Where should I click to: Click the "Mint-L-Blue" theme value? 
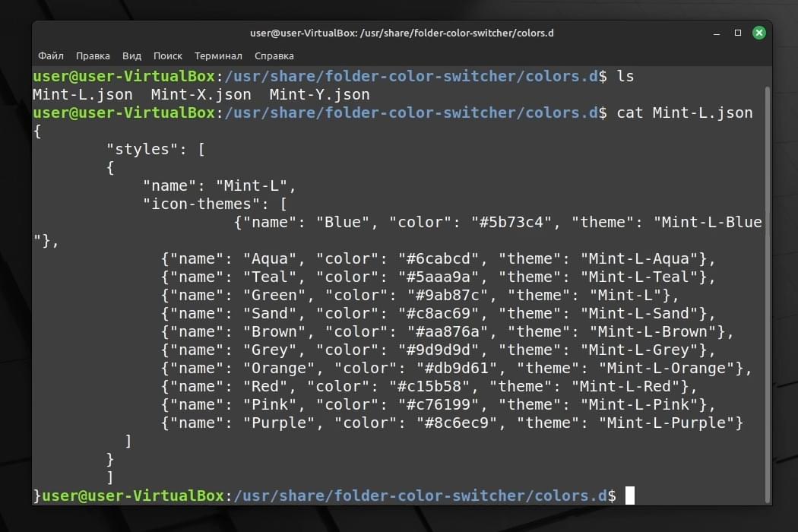708,223
